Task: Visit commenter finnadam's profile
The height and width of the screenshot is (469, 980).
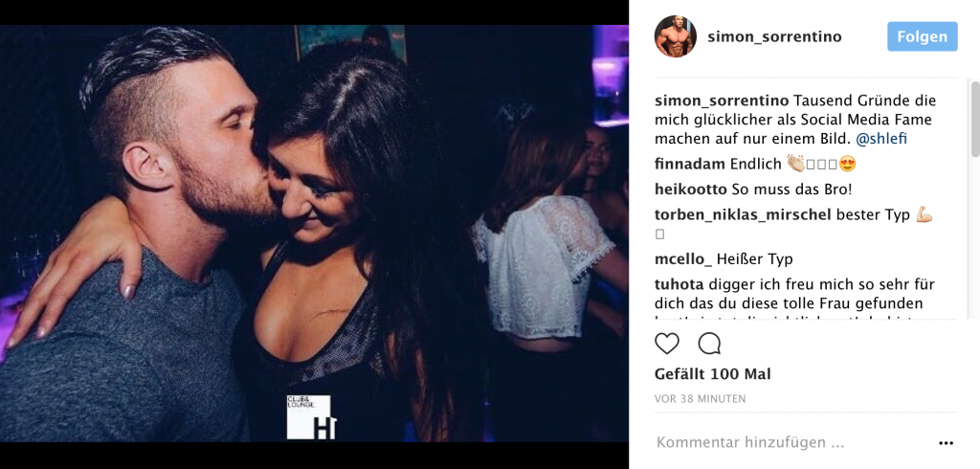Action: (x=690, y=165)
